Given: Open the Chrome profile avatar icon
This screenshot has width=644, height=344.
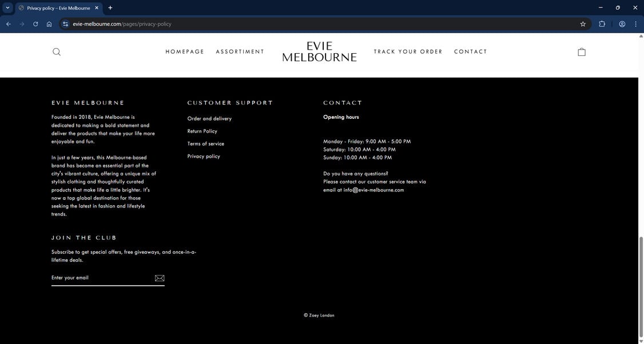Looking at the screenshot, I should [x=622, y=24].
